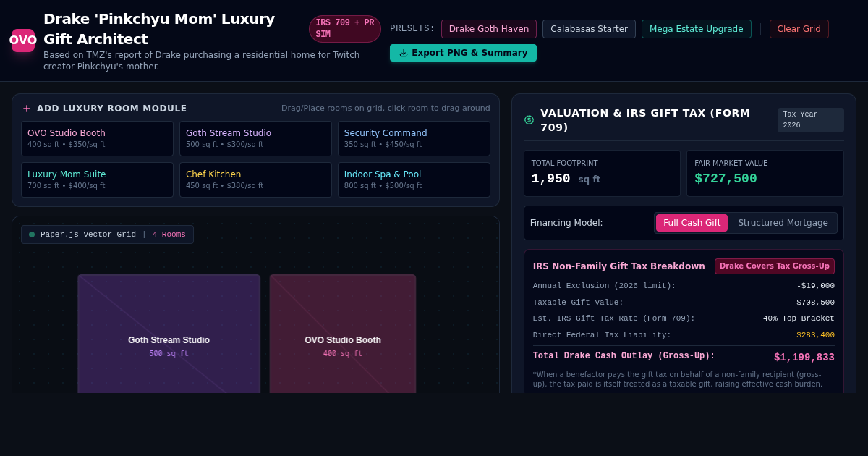The image size is (868, 456).
Task: Click the $283,400 tax liability value
Action: (x=815, y=335)
